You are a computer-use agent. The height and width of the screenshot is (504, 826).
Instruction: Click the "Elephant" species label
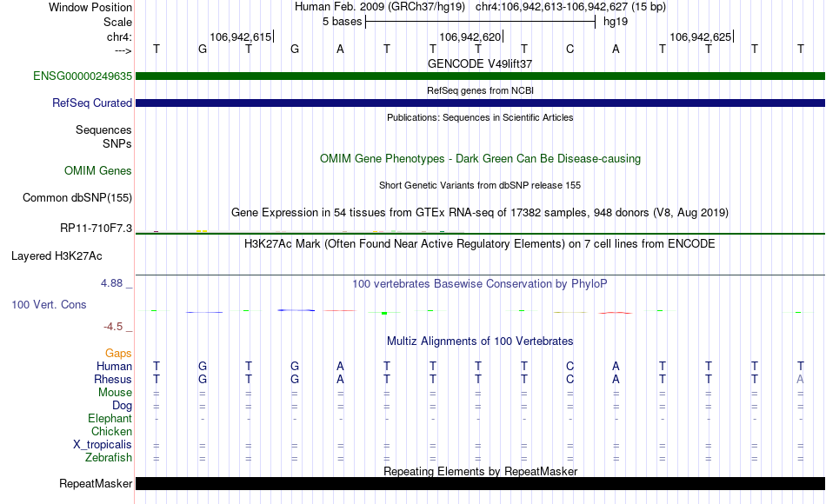(x=110, y=418)
